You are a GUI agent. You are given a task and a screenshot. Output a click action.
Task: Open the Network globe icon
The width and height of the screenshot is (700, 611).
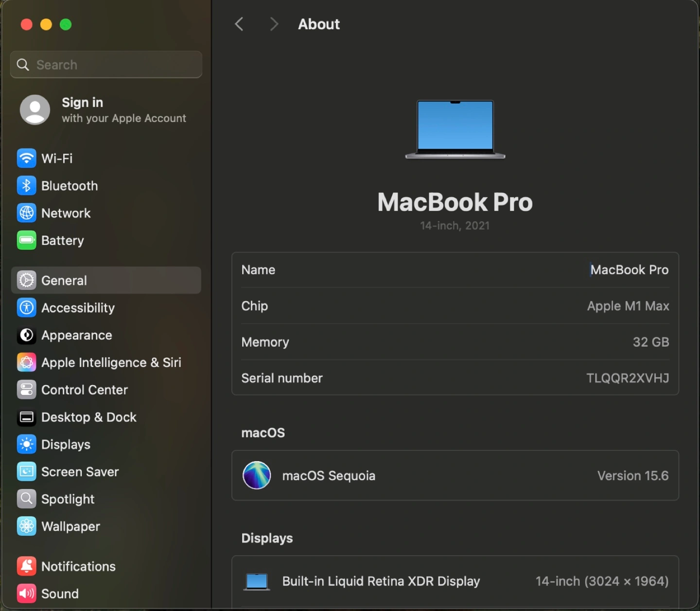click(x=26, y=213)
